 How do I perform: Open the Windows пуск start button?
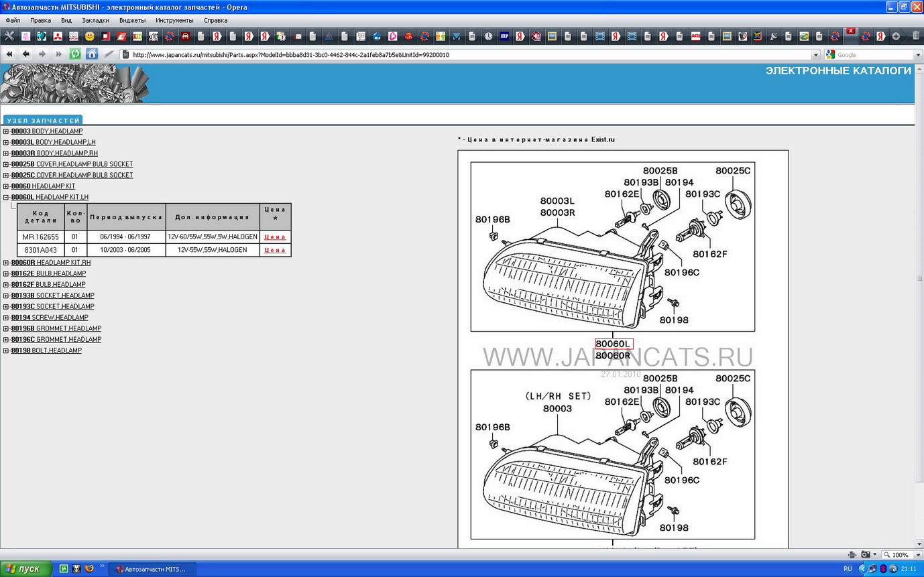[x=25, y=568]
